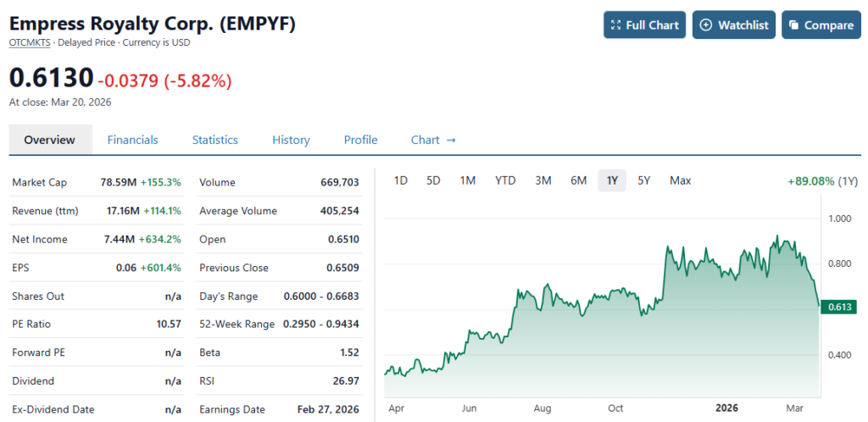Click the Compare button
This screenshot has width=868, height=422.
tap(821, 25)
